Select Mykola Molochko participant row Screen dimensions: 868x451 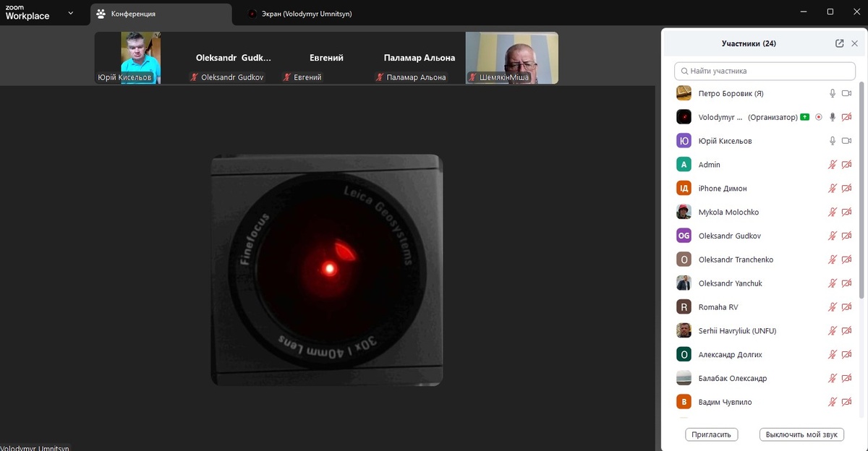tap(765, 212)
